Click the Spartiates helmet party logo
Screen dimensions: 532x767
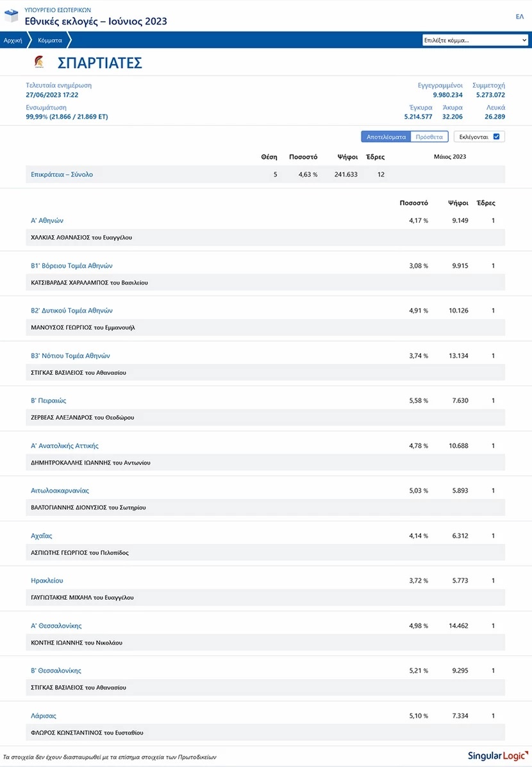(x=38, y=63)
